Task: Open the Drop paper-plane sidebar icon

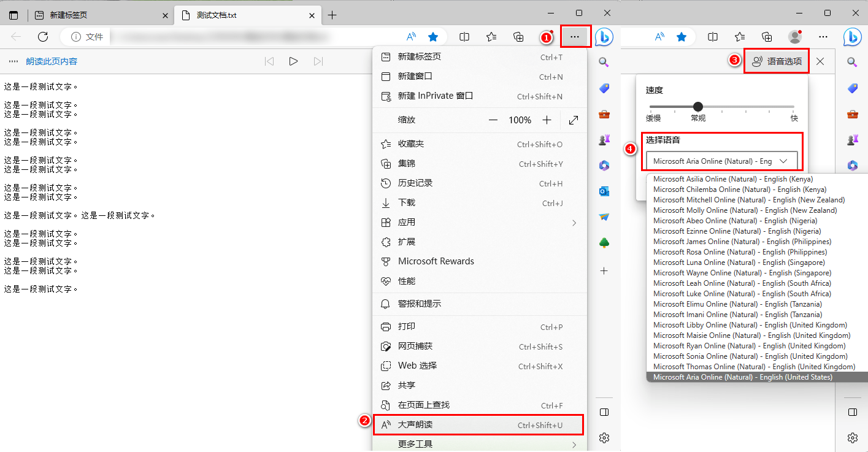Action: click(x=604, y=216)
